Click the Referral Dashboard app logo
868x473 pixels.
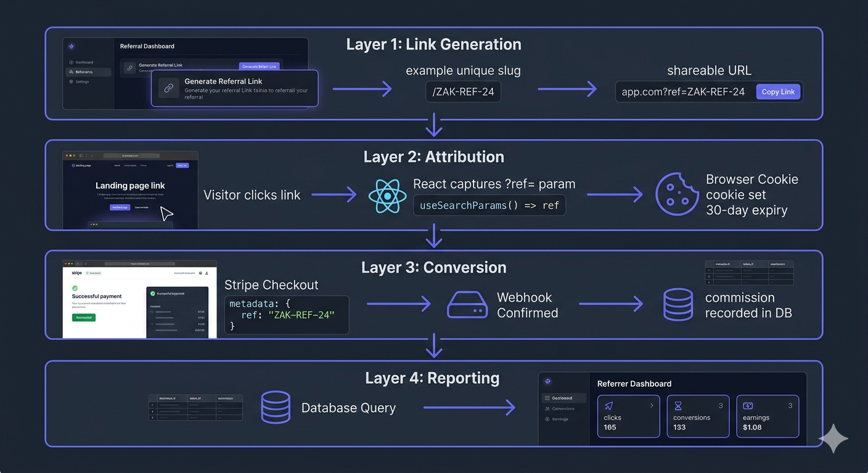[72, 46]
